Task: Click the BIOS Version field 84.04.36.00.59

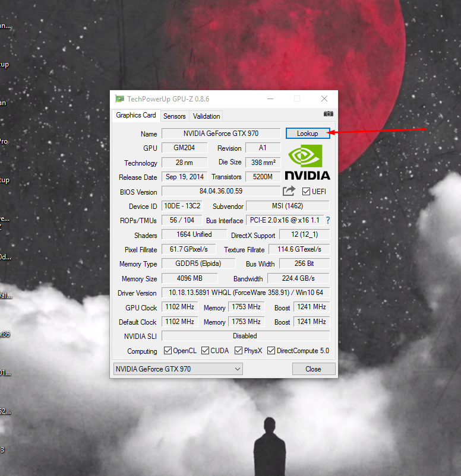Action: (x=221, y=191)
